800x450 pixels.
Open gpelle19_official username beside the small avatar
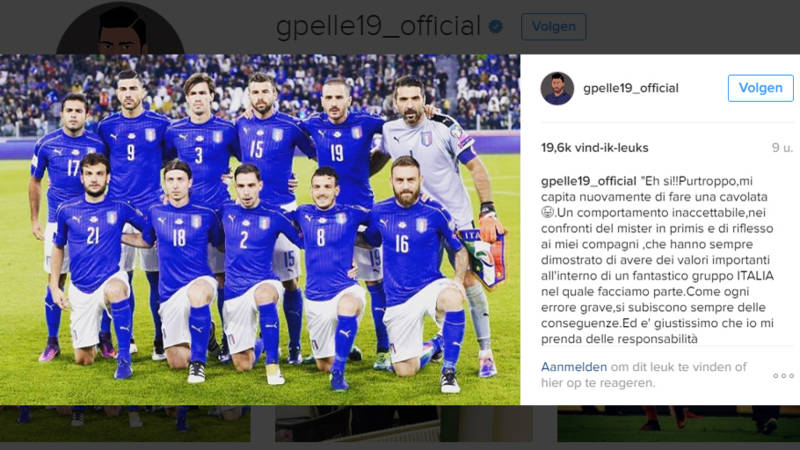point(631,88)
